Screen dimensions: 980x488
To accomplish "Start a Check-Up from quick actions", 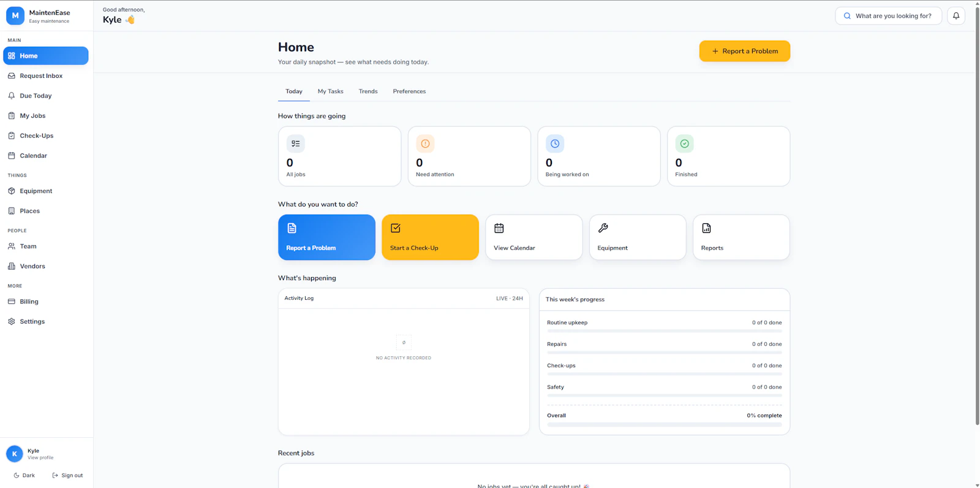I will 430,237.
